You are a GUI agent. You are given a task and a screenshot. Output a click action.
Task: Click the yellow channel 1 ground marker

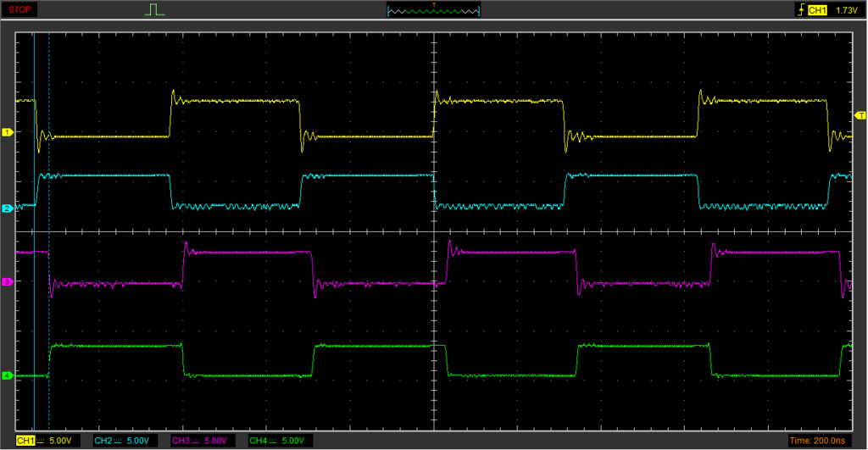coord(8,132)
